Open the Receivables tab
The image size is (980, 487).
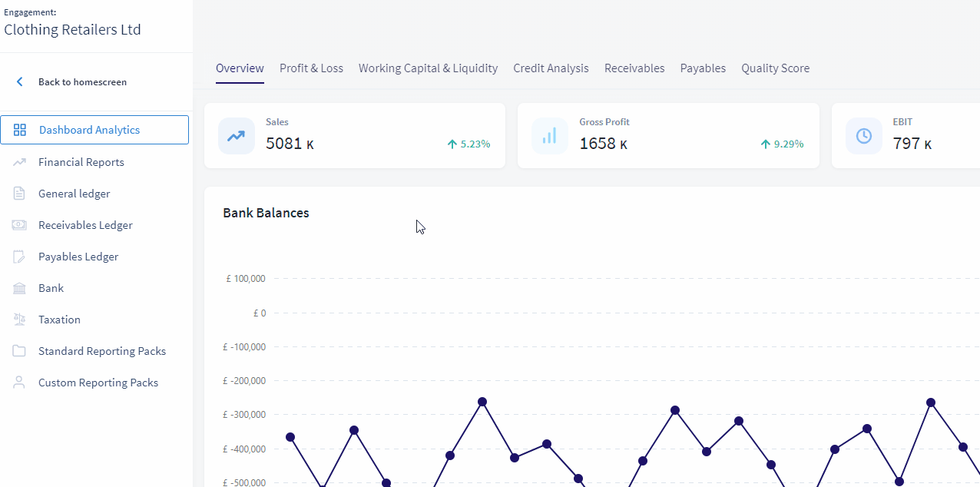pos(634,68)
